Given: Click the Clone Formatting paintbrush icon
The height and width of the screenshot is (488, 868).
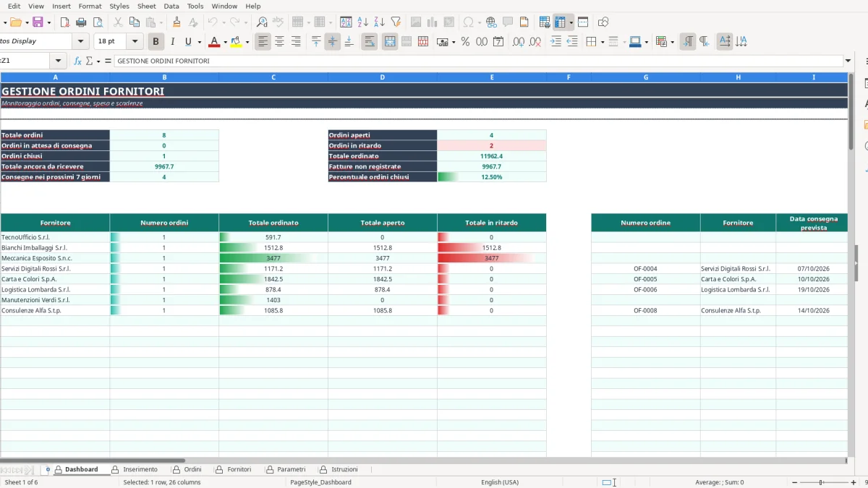Looking at the screenshot, I should click(176, 22).
